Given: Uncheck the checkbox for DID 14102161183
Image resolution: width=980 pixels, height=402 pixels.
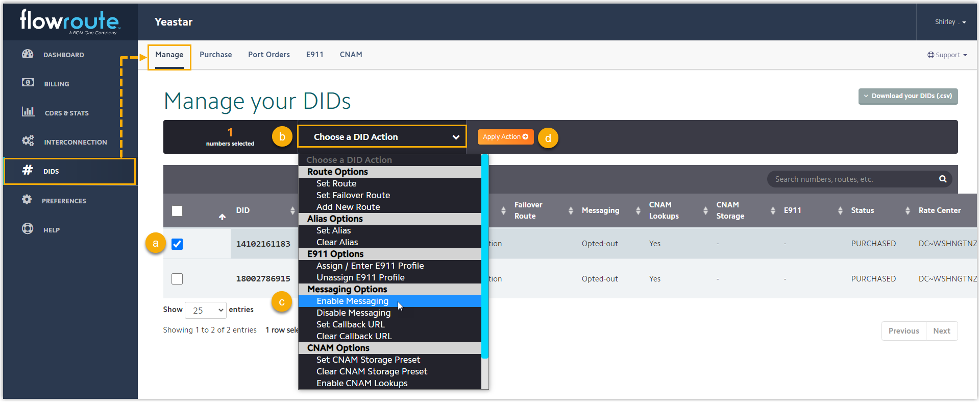Looking at the screenshot, I should [177, 244].
